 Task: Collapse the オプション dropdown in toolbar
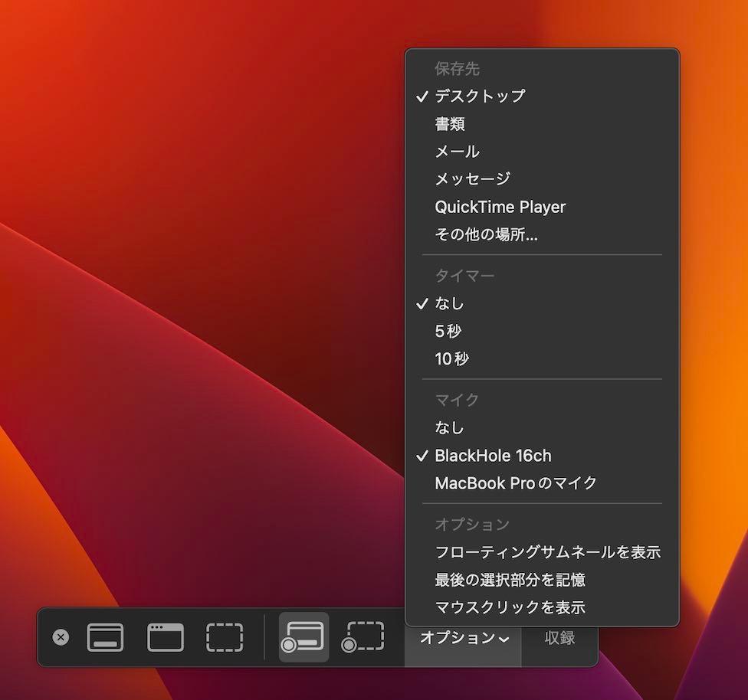click(464, 637)
